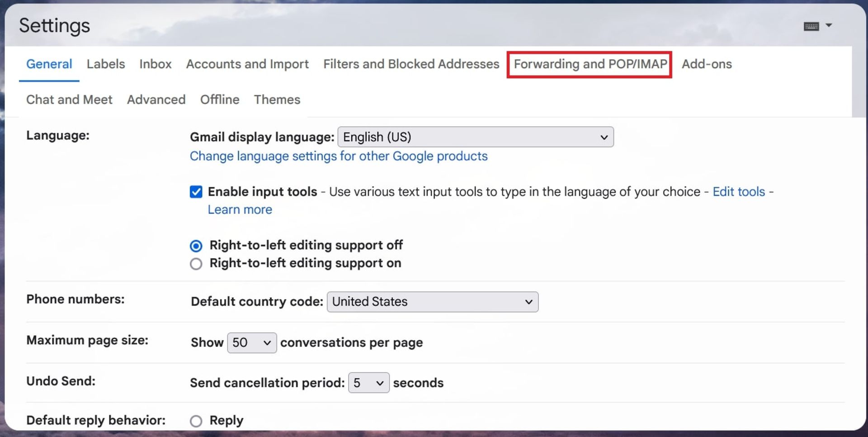Open the Labels settings tab
The width and height of the screenshot is (868, 437).
(x=106, y=64)
